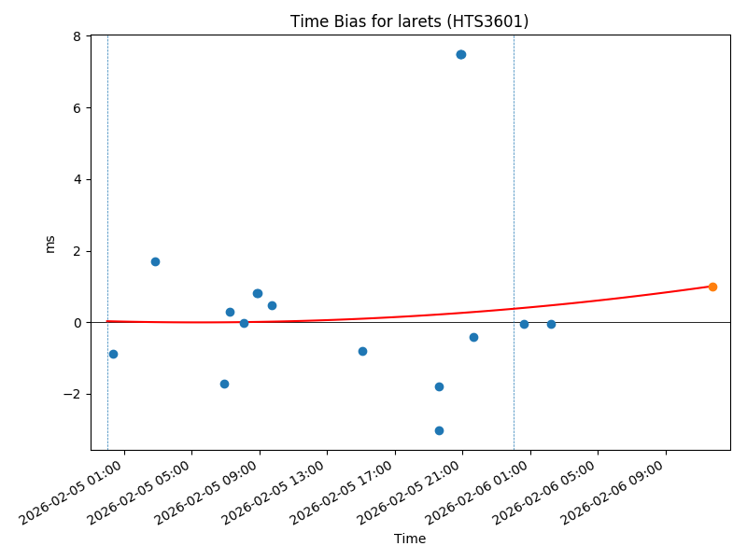Click the dashed vertical line right of 21:00
747x560 pixels.
tap(514, 187)
